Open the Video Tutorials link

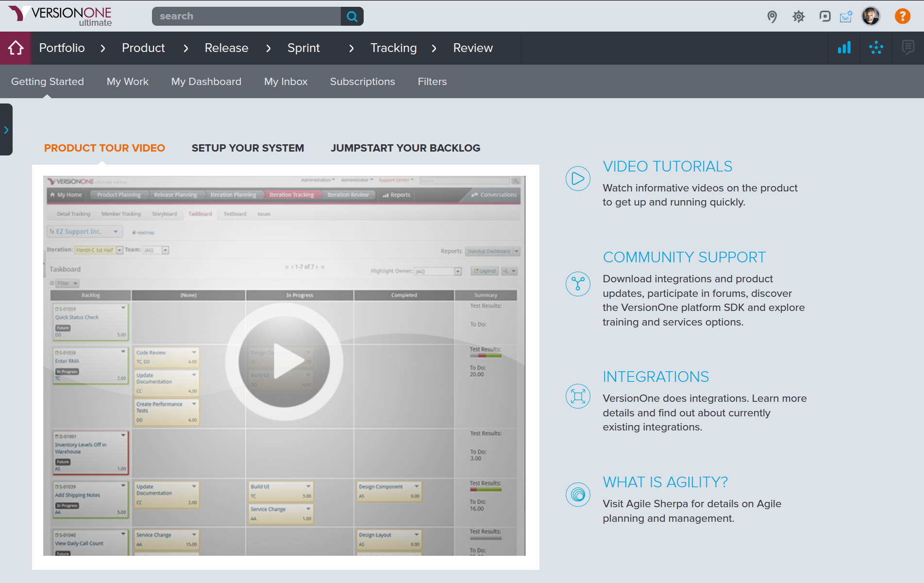click(668, 167)
